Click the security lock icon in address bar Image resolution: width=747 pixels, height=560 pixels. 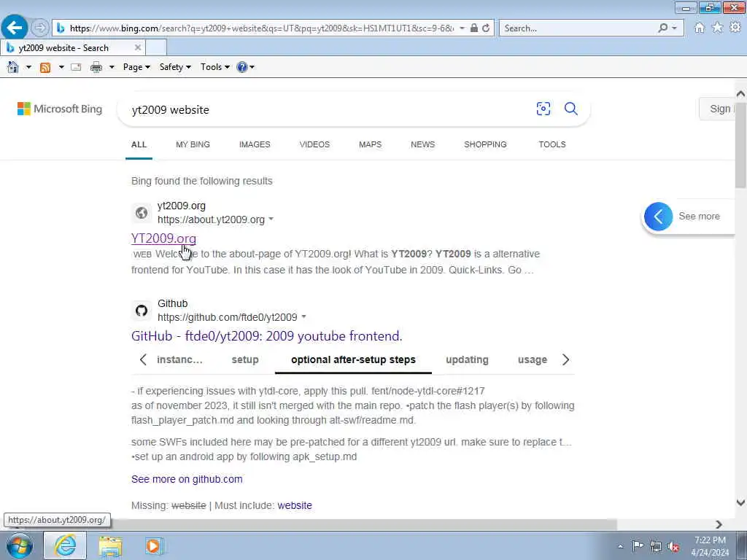[473, 28]
